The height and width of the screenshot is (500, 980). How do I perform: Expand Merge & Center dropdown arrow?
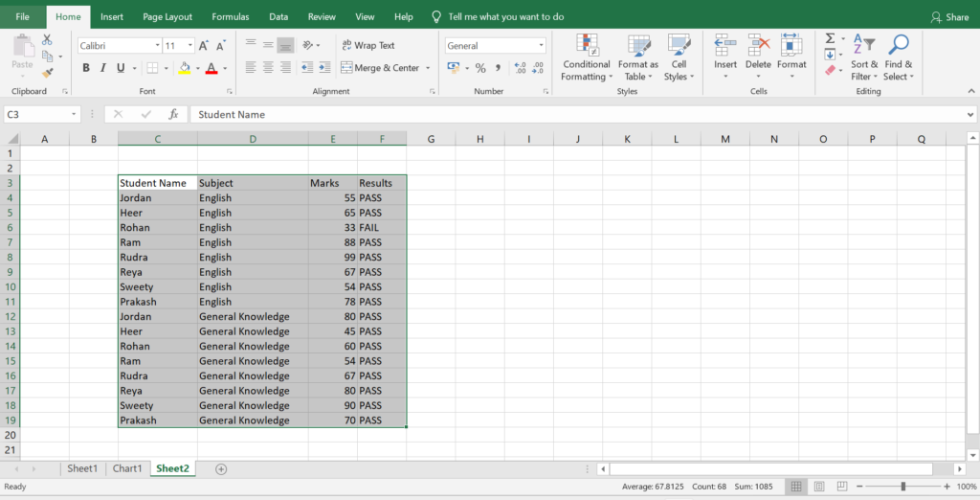point(428,68)
